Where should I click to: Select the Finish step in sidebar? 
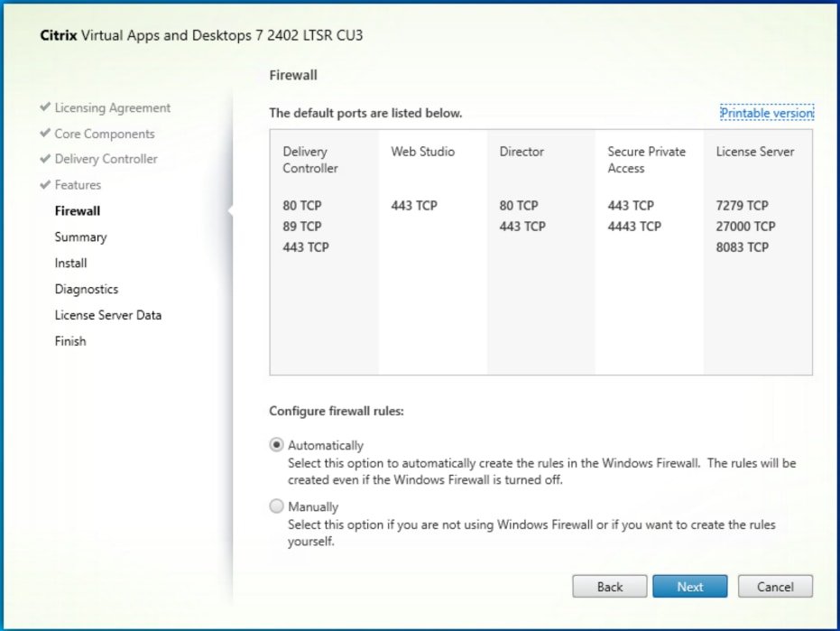click(70, 341)
